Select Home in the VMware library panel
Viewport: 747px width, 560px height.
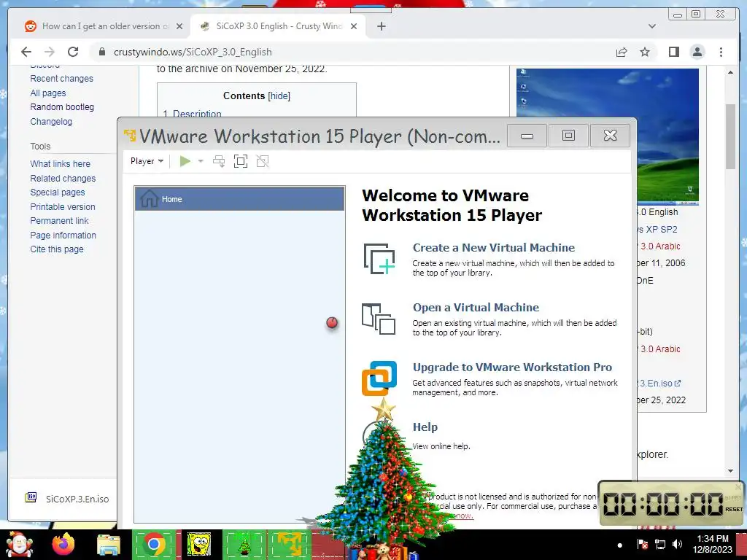[239, 198]
